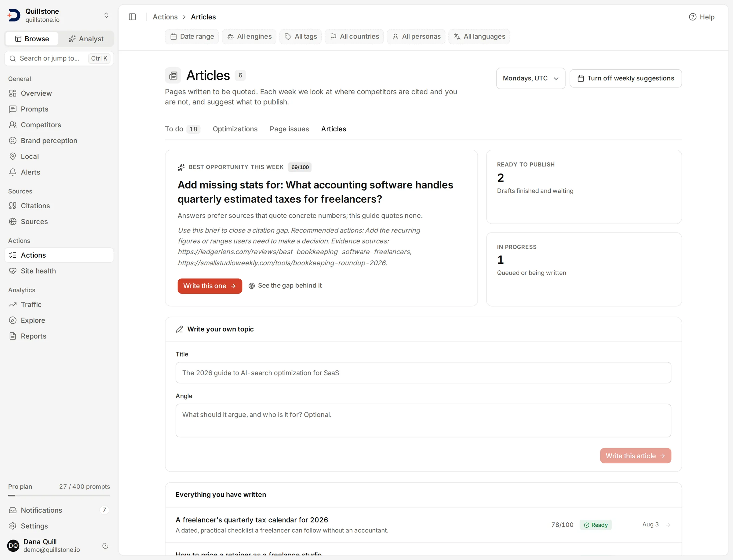Click the Angle text area
Viewport: 733px width, 560px height.
[423, 420]
